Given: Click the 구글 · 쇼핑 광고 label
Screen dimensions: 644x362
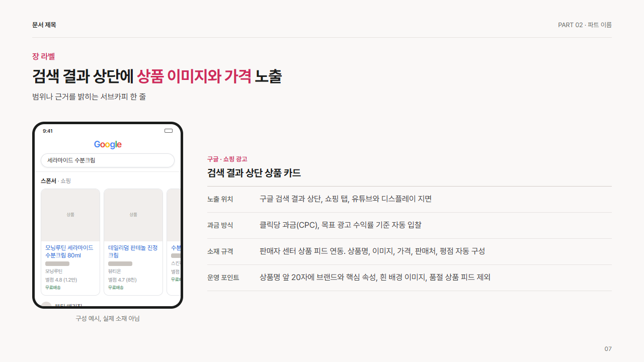Looking at the screenshot, I should click(227, 159).
